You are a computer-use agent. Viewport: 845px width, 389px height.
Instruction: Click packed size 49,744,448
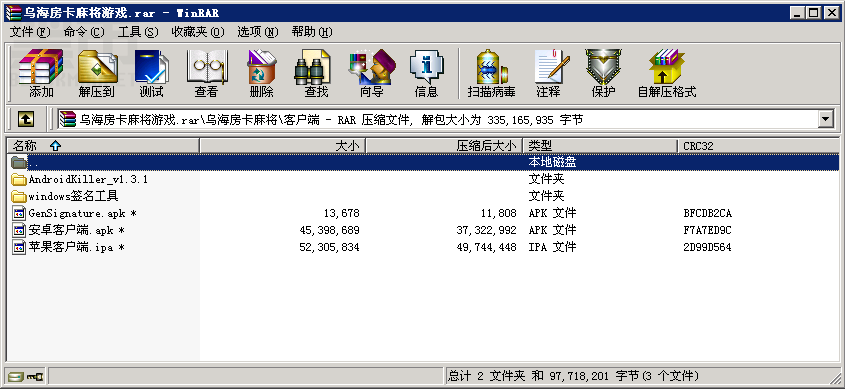pos(486,248)
